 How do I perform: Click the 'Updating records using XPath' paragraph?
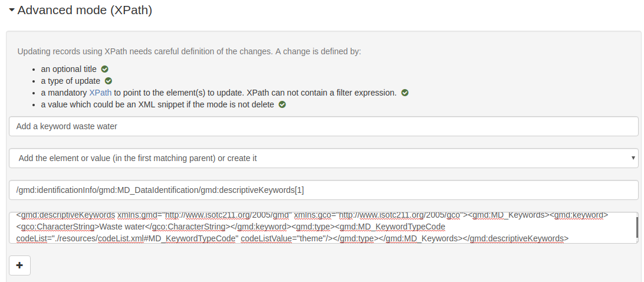tap(189, 51)
